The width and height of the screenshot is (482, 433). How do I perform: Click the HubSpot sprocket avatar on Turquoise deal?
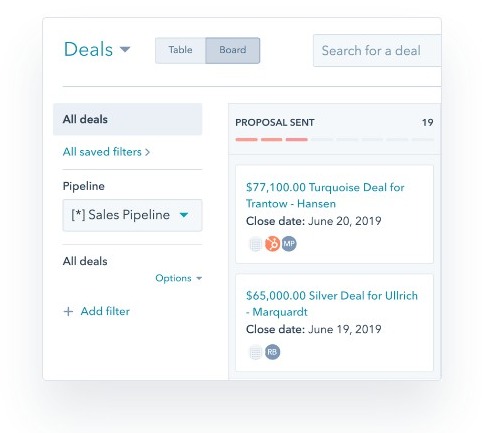click(272, 244)
